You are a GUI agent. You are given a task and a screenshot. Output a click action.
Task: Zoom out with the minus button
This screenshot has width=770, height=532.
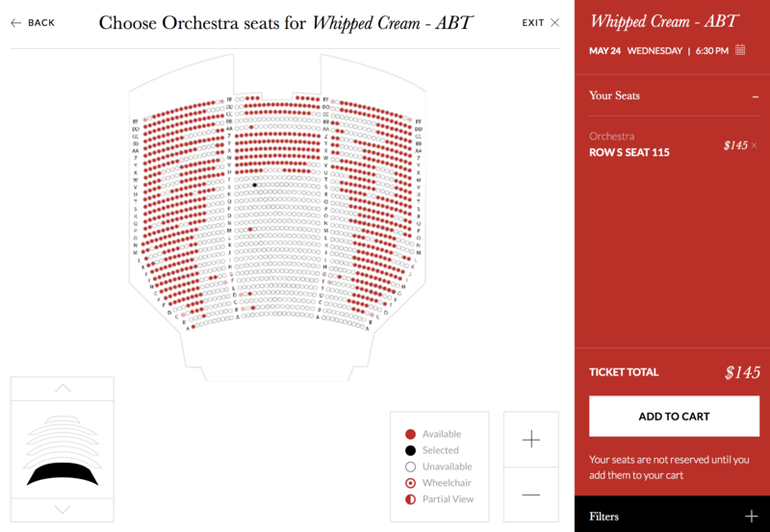click(x=531, y=494)
